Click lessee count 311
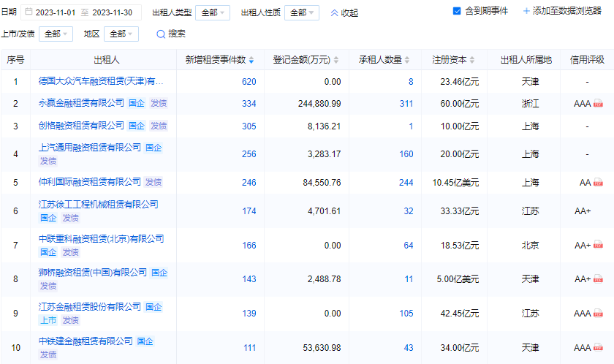Viewport: 614px width, 364px height. point(406,104)
